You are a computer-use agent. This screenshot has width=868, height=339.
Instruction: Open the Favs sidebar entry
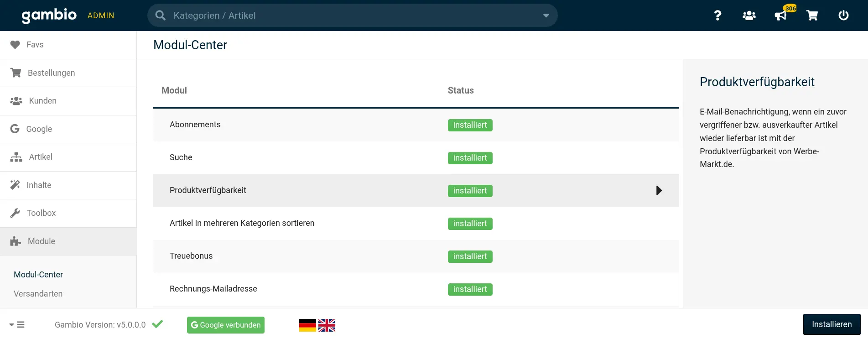pyautogui.click(x=35, y=45)
